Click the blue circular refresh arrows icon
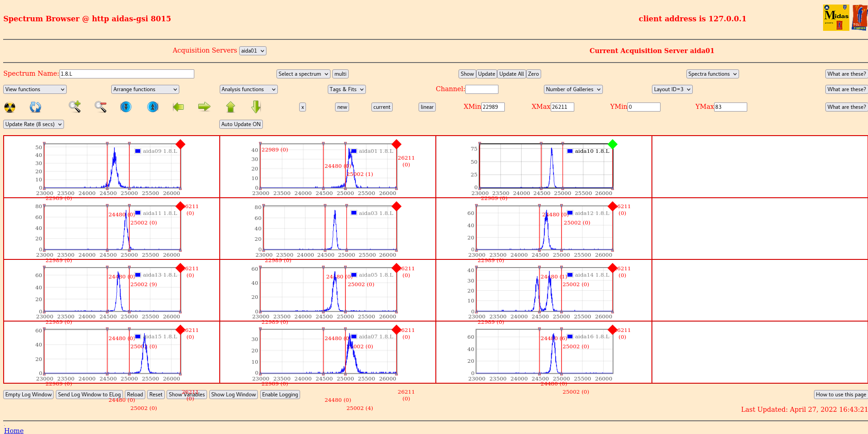This screenshot has height=434, width=868. tap(35, 107)
